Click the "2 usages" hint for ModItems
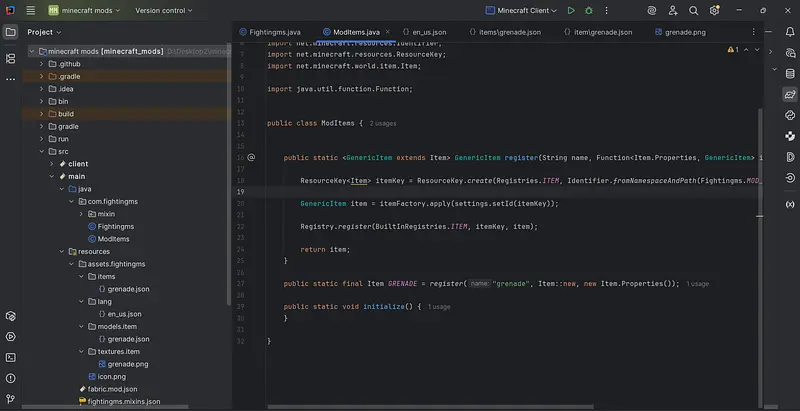800x411 pixels. tap(385, 123)
